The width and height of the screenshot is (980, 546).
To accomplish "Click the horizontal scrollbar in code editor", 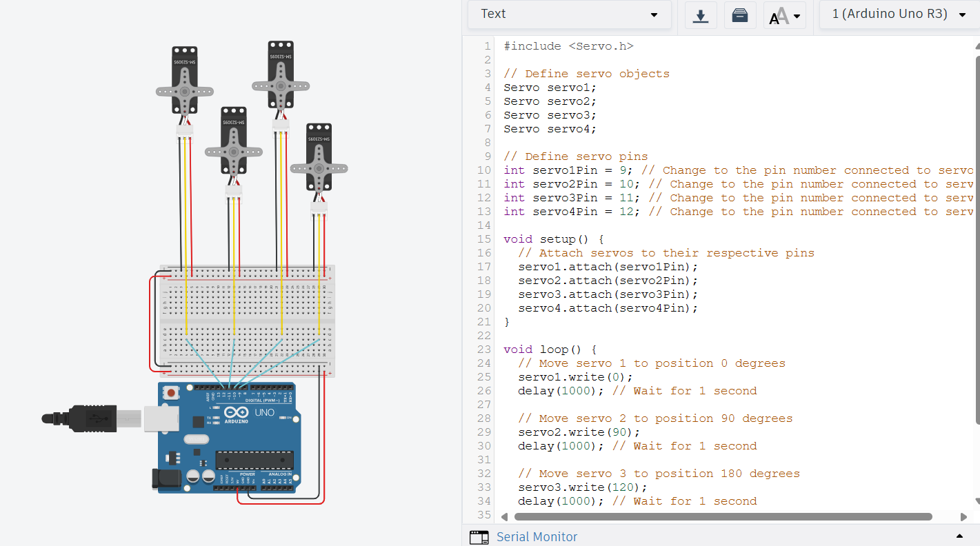I will (x=723, y=516).
